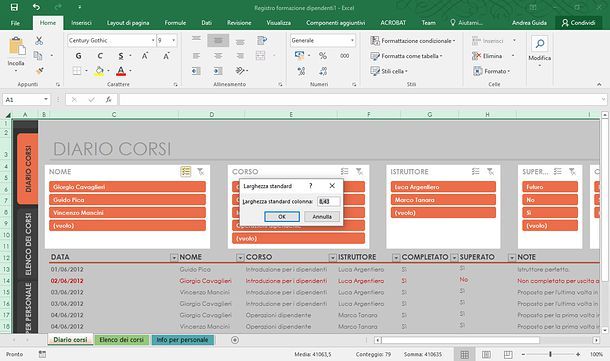Click Annulla in Larghezza standard dialog
The image size is (610, 361).
322,217
